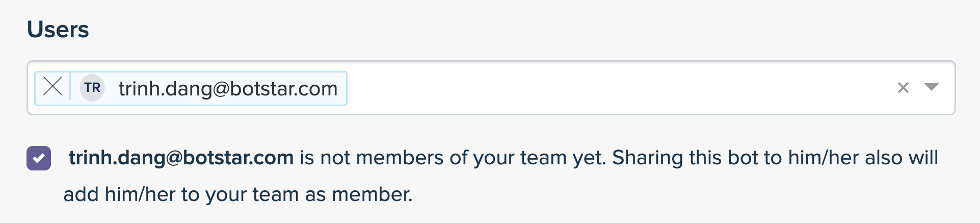Image resolution: width=980 pixels, height=223 pixels.
Task: Remove the trinh.dang@botstar.com user tag
Action: (x=52, y=87)
